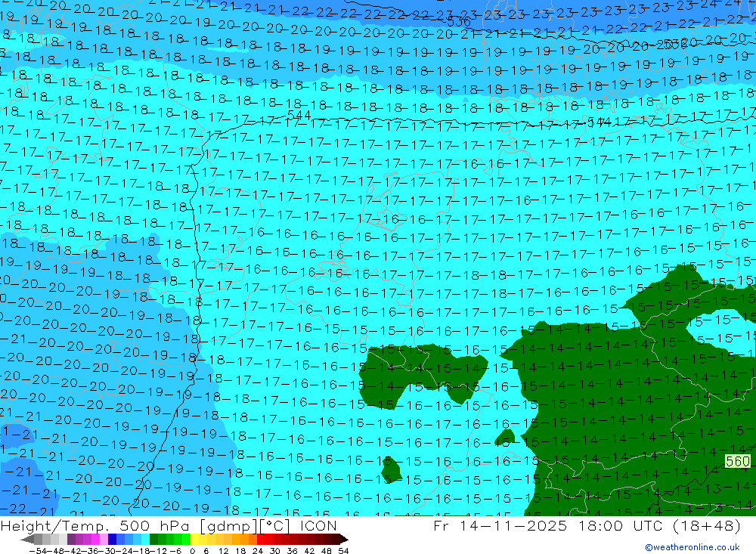The width and height of the screenshot is (756, 554).
Task: Click the left 544 contour label
Action: 299,115
